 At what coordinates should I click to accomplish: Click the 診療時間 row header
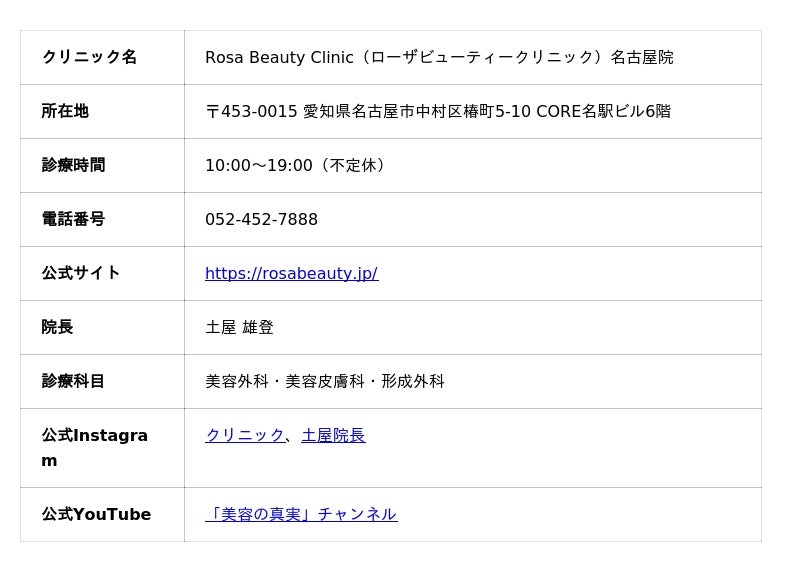point(73,165)
